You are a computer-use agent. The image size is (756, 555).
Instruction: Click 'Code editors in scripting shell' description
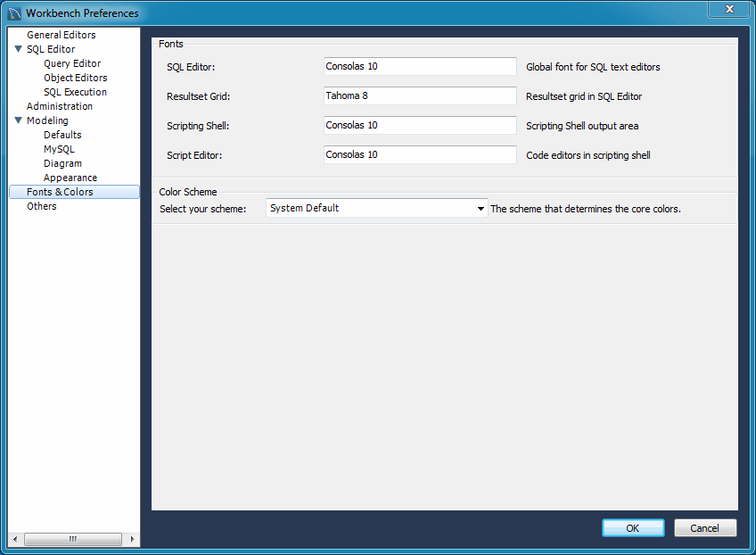[588, 155]
